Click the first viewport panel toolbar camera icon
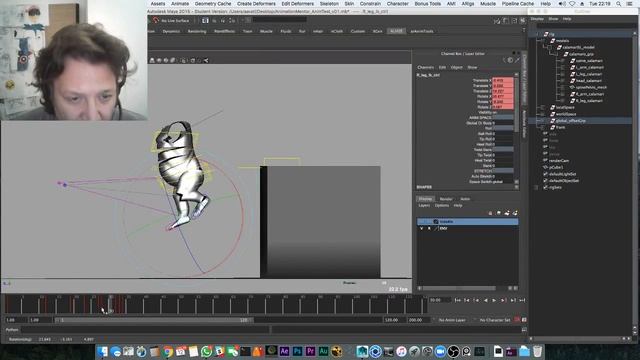Viewport: 640px width, 360px height. tap(152, 60)
